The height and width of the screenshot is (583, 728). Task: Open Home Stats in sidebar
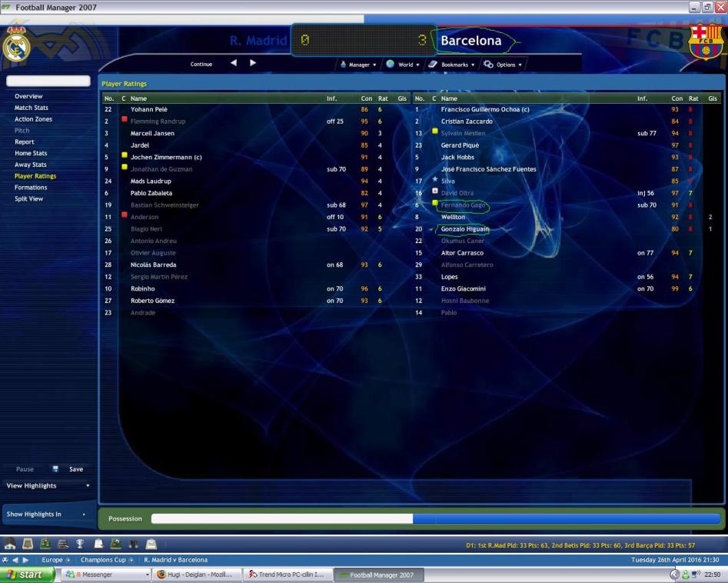[x=31, y=153]
